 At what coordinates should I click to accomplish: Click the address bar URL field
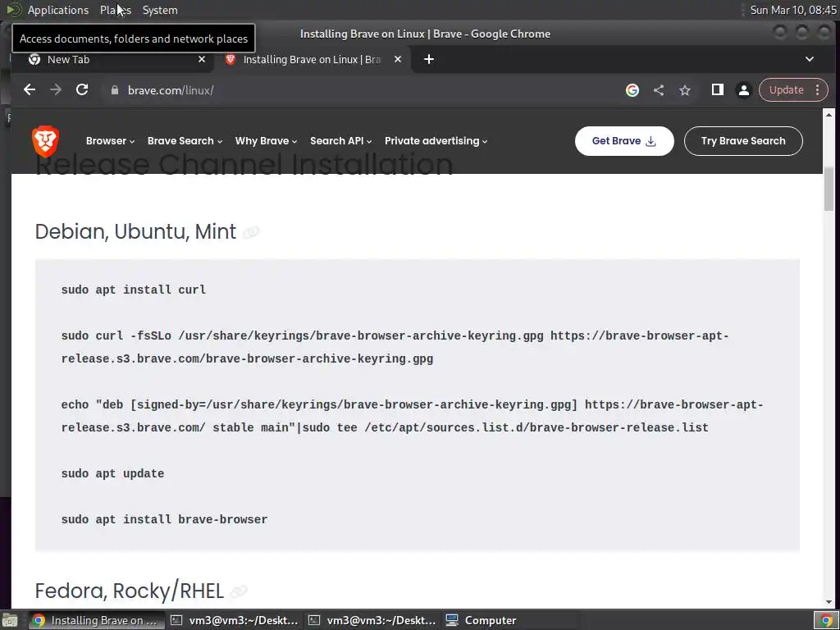tap(364, 90)
